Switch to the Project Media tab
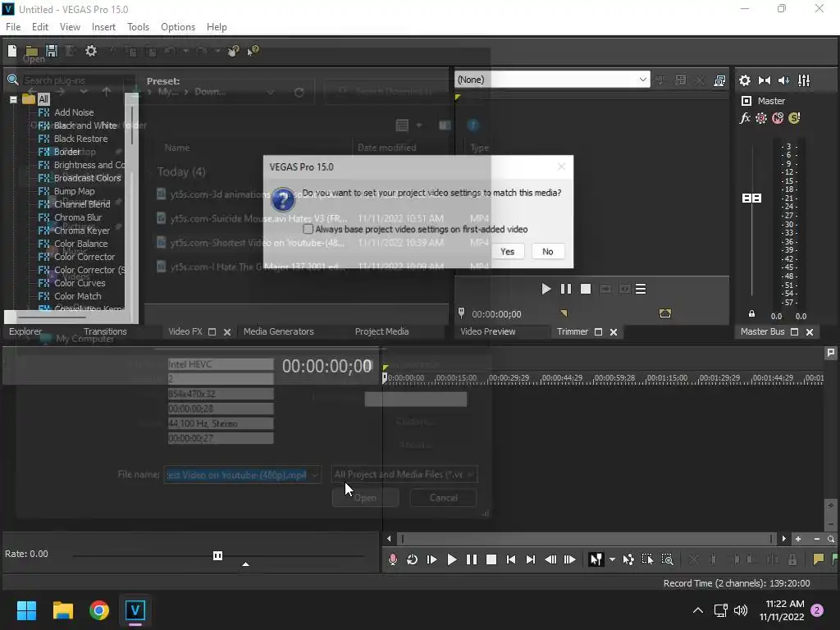This screenshot has width=840, height=630. [x=381, y=331]
